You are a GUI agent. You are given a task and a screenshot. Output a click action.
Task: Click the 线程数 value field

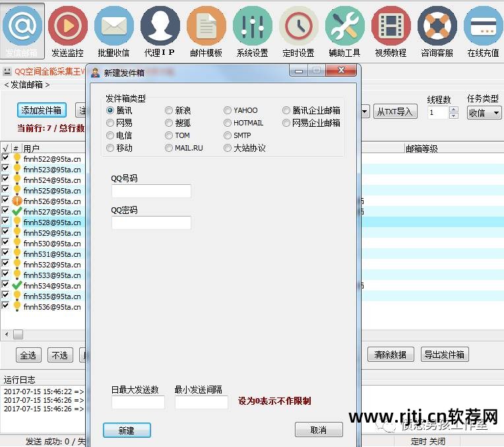[x=438, y=113]
